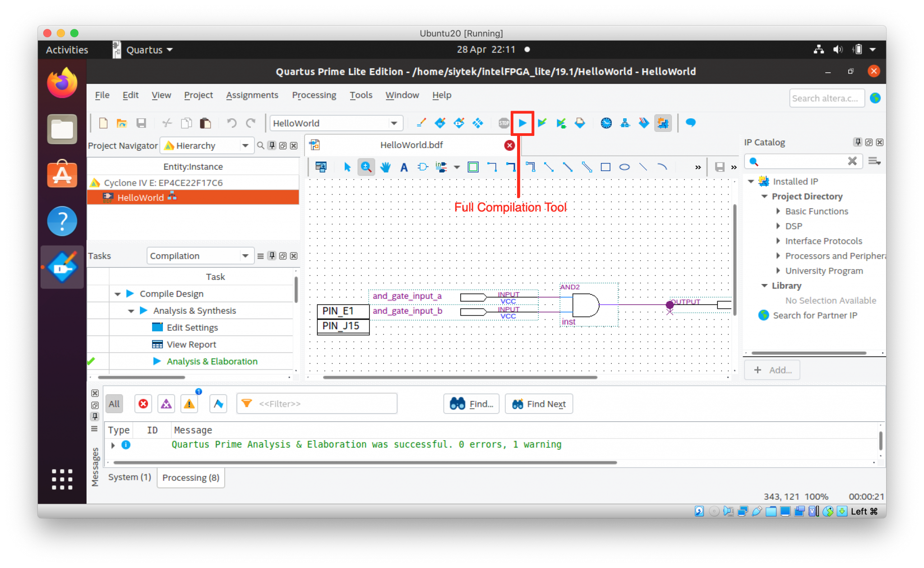Open the Compilation flow dropdown in Tasks
924x568 pixels.
245,256
